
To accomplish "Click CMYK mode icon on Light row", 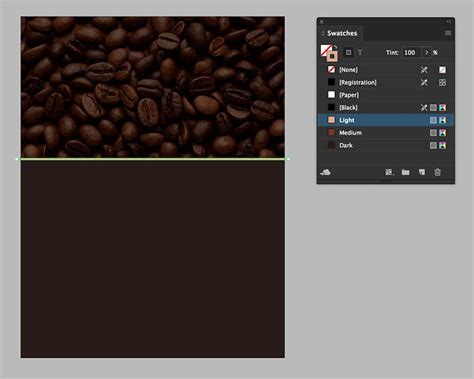I will (x=442, y=120).
